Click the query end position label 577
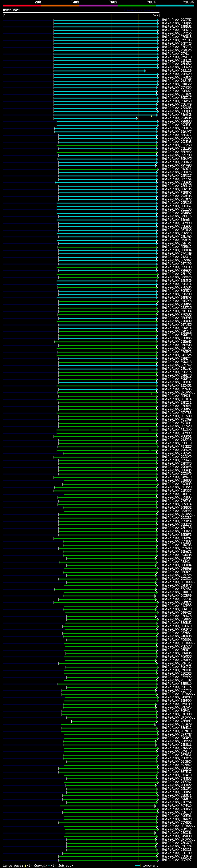This screenshot has width=197, height=868. point(155,15)
